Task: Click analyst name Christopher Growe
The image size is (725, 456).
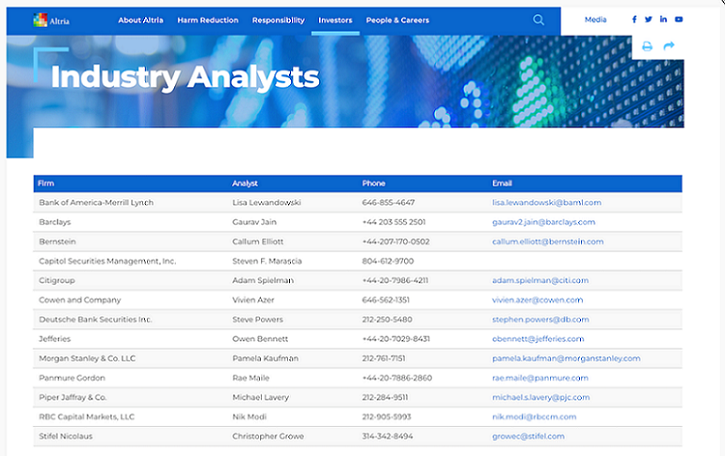Action: click(268, 436)
